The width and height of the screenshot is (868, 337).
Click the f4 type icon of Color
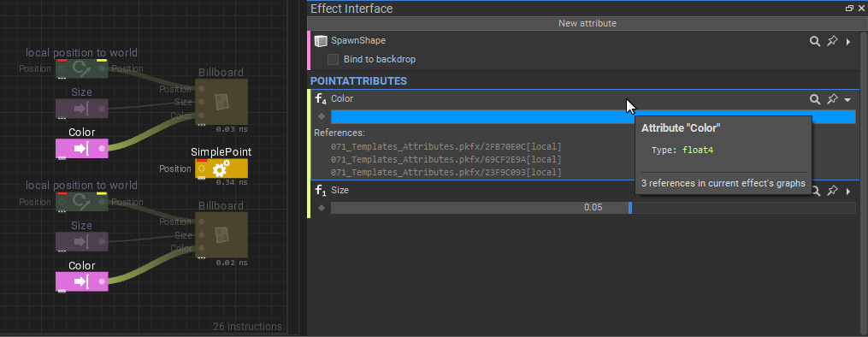(x=321, y=99)
